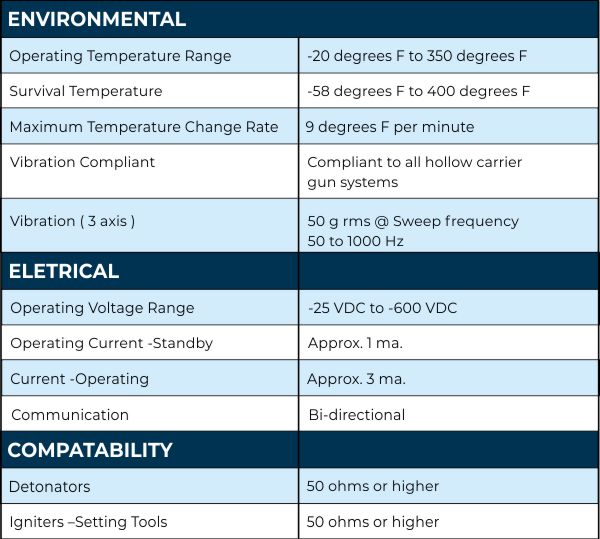Select the Operating Temperature Range label

click(120, 56)
